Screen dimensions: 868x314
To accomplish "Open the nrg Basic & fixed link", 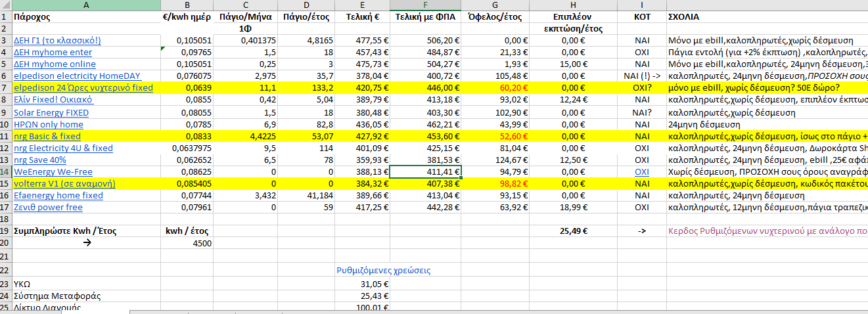I will 47,137.
